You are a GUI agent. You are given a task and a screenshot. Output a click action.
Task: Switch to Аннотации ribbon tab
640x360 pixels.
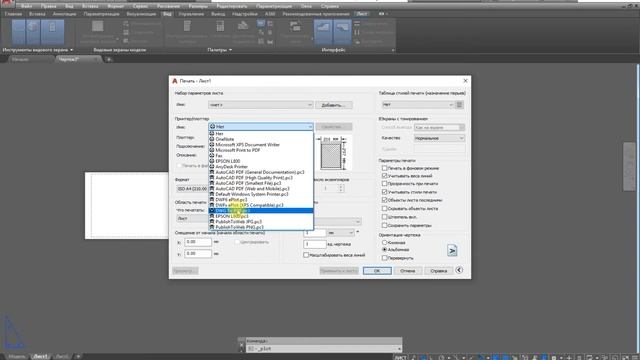[64, 14]
